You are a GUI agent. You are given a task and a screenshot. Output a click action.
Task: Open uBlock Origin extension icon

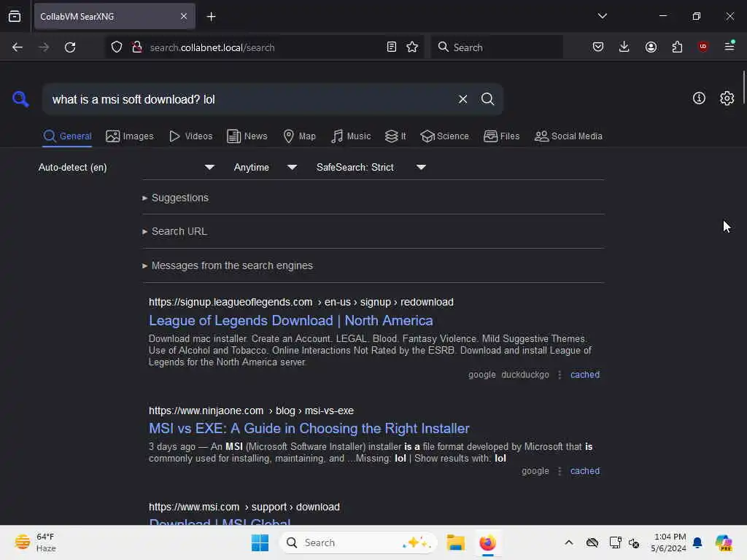tap(703, 47)
